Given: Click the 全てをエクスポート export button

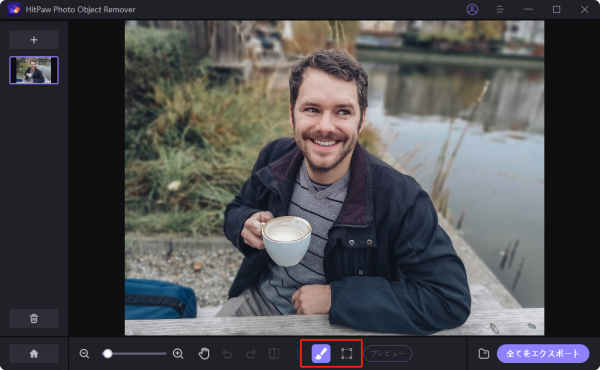Looking at the screenshot, I should (543, 354).
